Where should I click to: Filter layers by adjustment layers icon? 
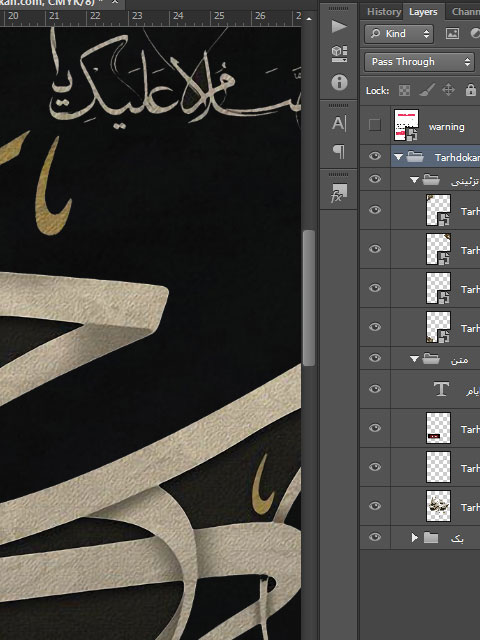click(x=476, y=33)
